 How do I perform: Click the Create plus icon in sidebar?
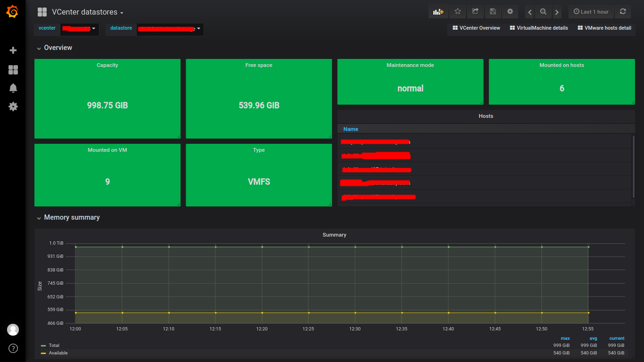(x=13, y=50)
